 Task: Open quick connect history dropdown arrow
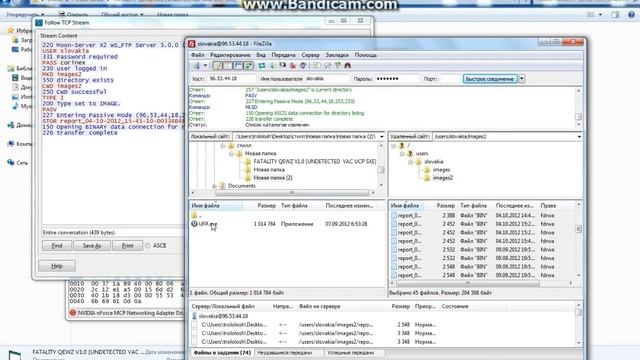[x=522, y=79]
